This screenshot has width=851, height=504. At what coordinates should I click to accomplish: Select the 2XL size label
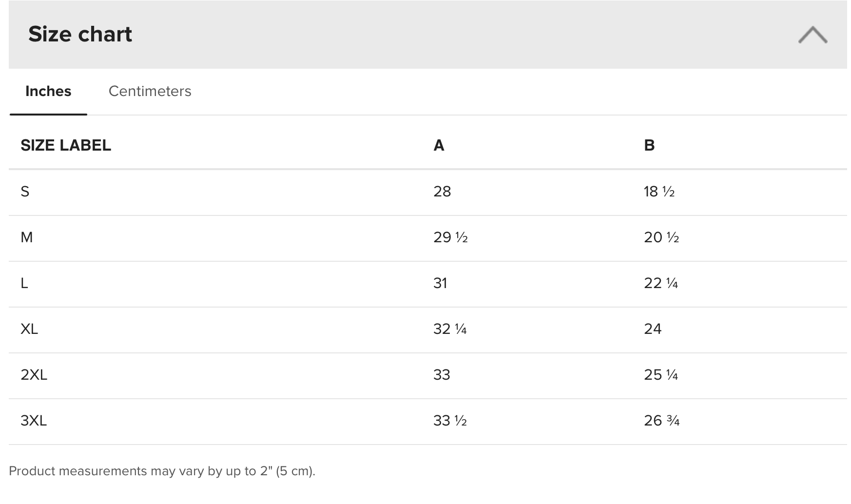[34, 375]
